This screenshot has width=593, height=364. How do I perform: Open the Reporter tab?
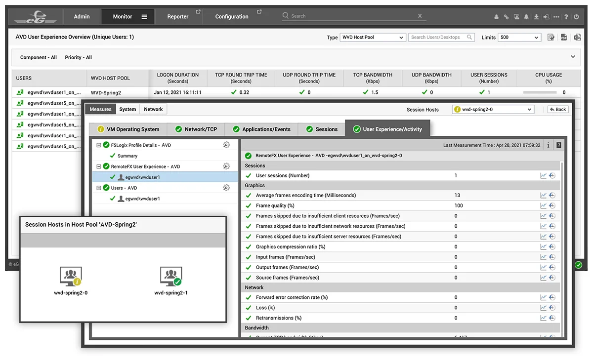click(x=178, y=17)
